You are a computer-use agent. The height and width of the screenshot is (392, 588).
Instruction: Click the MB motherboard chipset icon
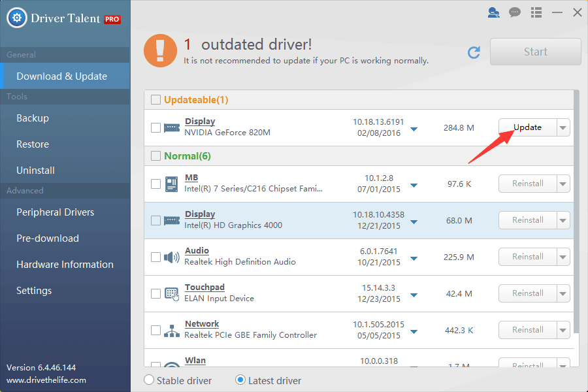[172, 184]
